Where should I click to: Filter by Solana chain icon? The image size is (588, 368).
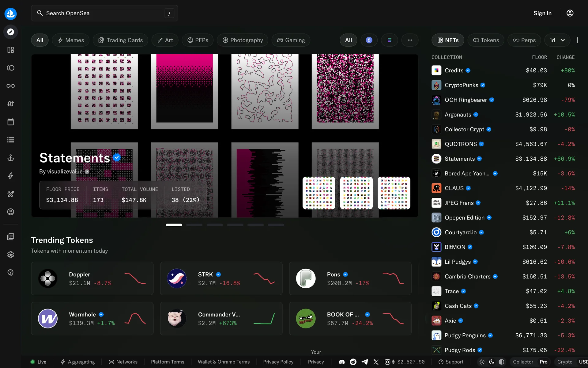[390, 40]
